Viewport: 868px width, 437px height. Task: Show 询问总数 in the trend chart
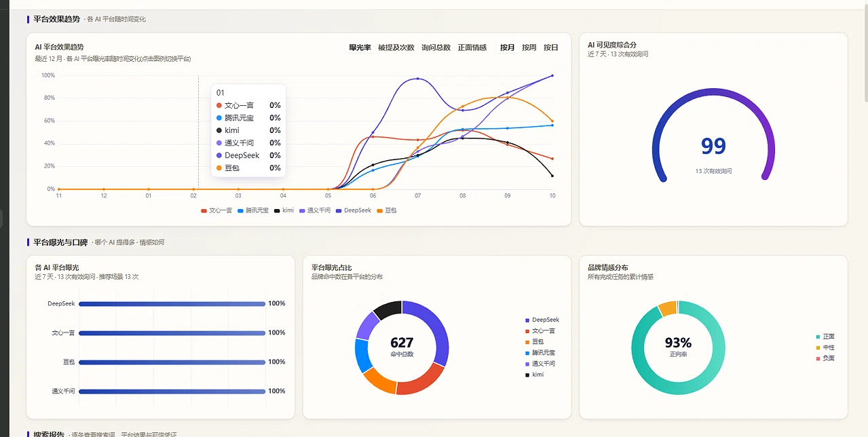(436, 47)
